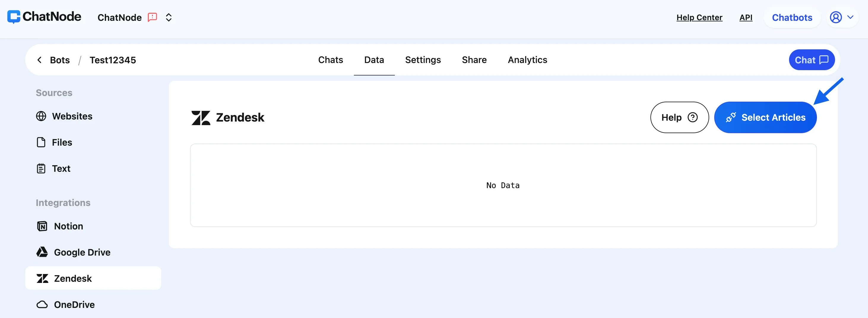Click the feedback bubble icon beside ChatNode
This screenshot has height=318, width=868.
[152, 17]
